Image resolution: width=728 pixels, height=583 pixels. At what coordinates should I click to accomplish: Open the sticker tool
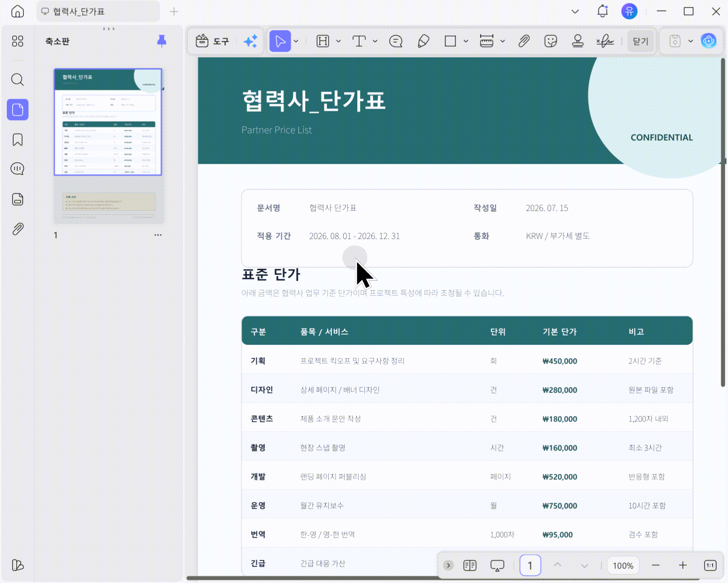point(551,41)
